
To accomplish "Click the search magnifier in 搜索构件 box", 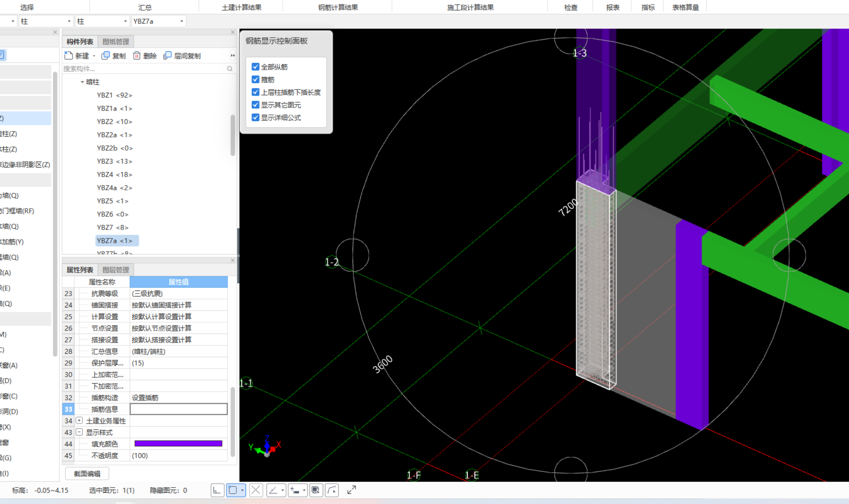I will 230,69.
